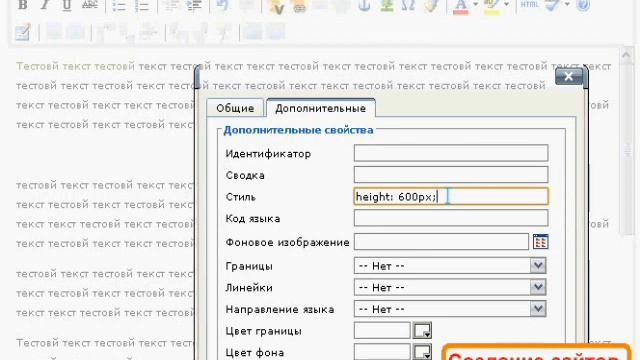Apply yellow highlight background color
The width and height of the screenshot is (640, 360).
pyautogui.click(x=492, y=6)
